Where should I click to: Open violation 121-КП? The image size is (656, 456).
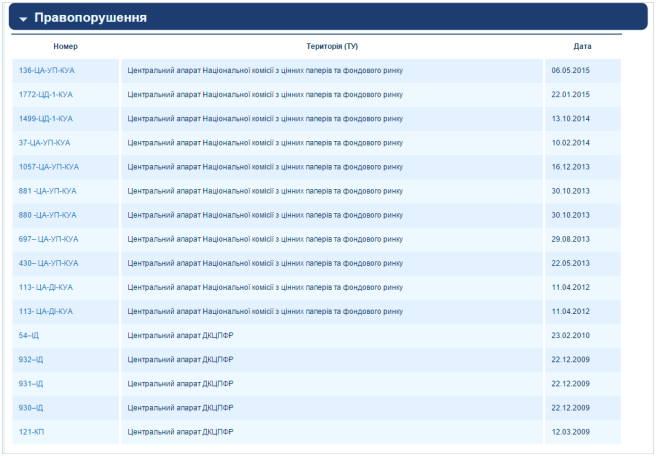click(32, 432)
